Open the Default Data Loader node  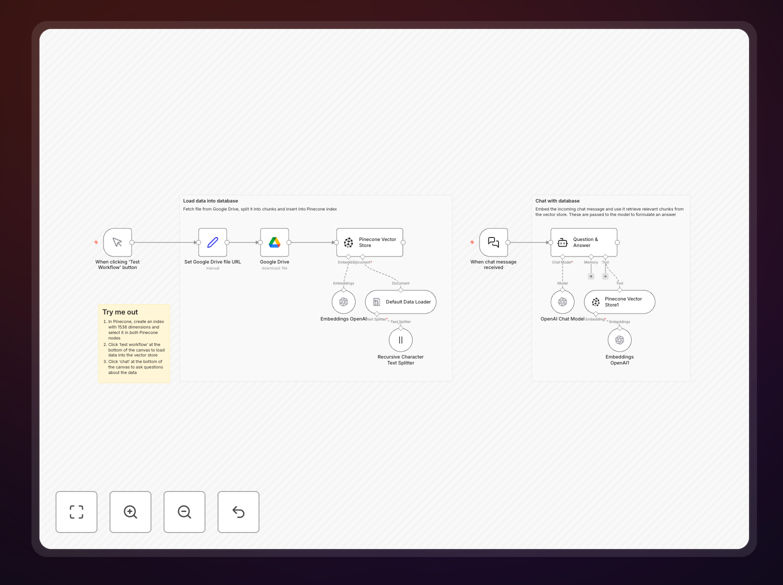coord(400,302)
